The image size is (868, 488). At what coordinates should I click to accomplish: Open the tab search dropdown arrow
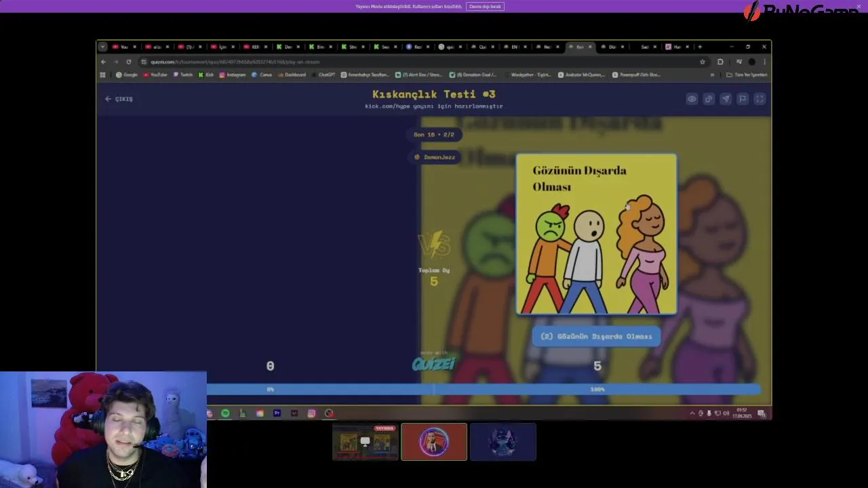[102, 47]
